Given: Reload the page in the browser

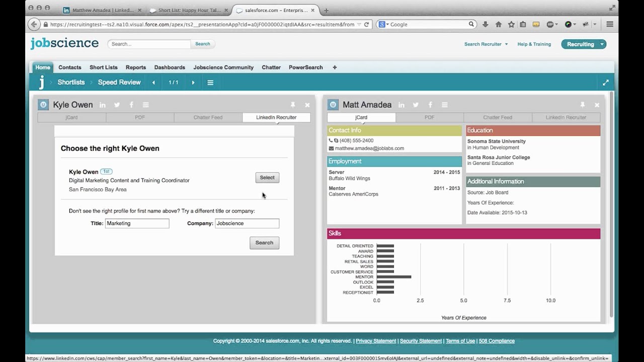Looking at the screenshot, I should coord(366,24).
